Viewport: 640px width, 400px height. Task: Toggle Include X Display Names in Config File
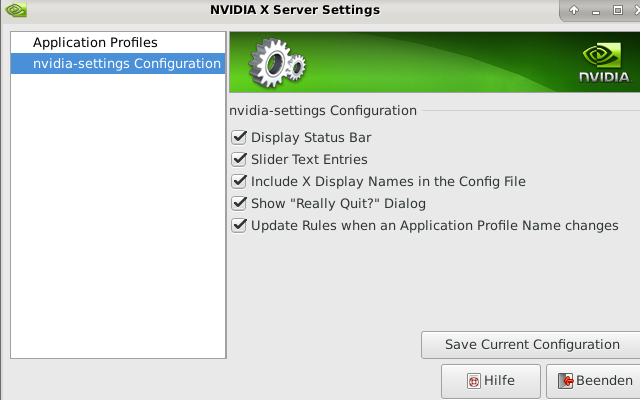tap(239, 182)
